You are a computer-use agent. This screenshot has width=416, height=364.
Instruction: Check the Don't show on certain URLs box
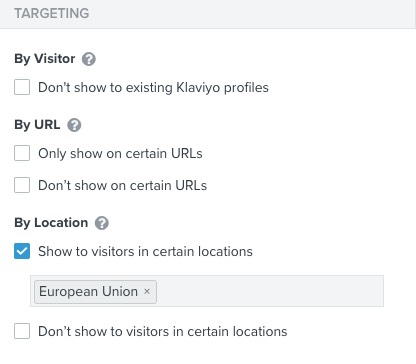coord(22,185)
